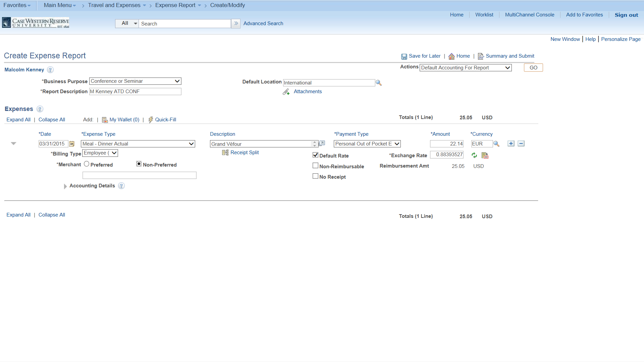This screenshot has width=644, height=362.
Task: Open exchange rate detail icon
Action: click(485, 155)
